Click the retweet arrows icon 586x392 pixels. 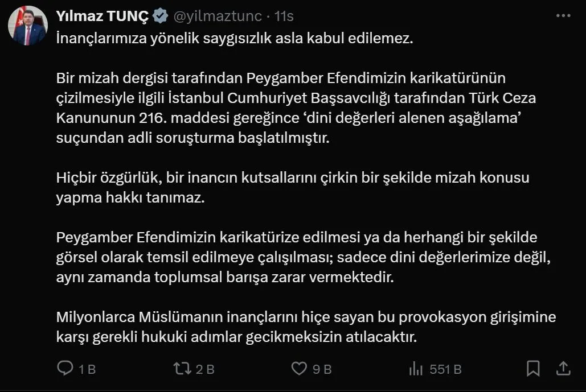182,369
